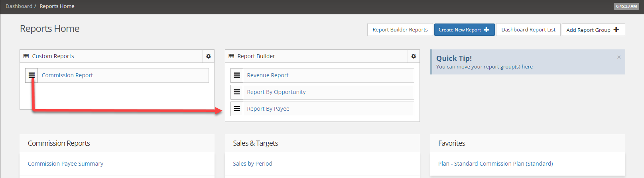
Task: Go to Dashboard breadcrumb
Action: [x=19, y=6]
